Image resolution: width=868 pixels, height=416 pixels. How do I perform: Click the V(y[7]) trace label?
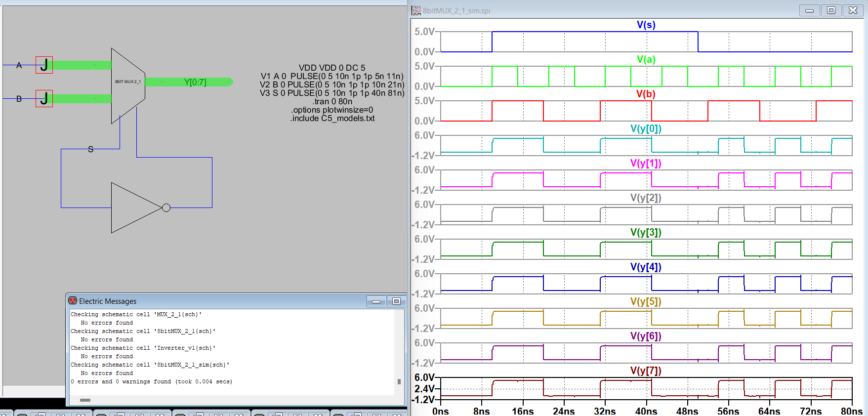click(646, 371)
